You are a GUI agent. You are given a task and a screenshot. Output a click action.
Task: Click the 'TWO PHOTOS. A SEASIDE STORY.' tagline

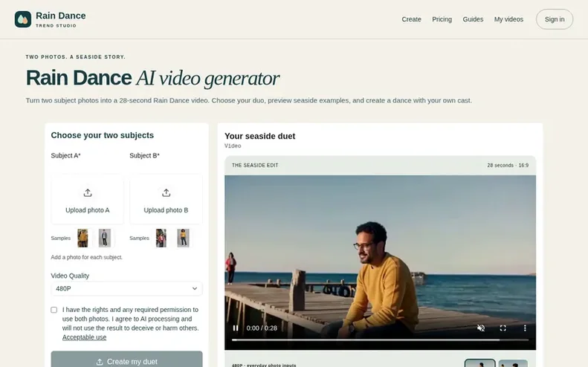tap(75, 57)
